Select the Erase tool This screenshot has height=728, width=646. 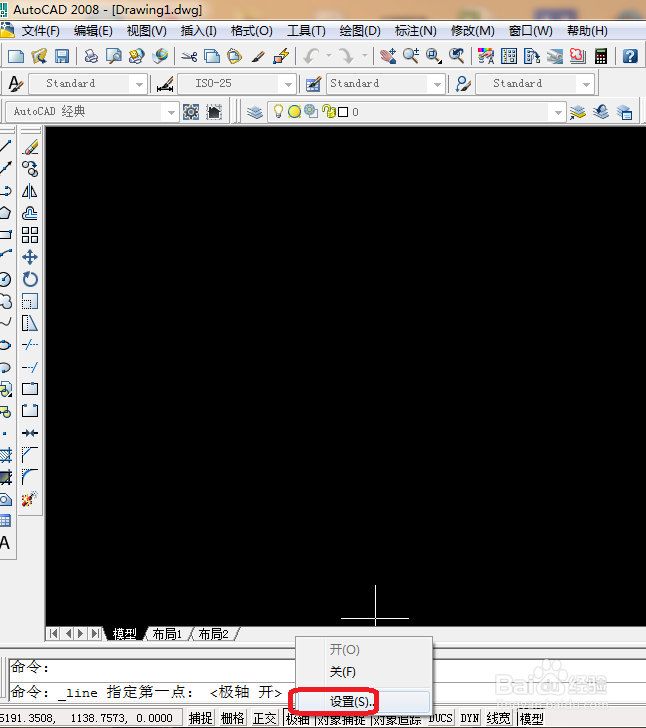point(30,147)
